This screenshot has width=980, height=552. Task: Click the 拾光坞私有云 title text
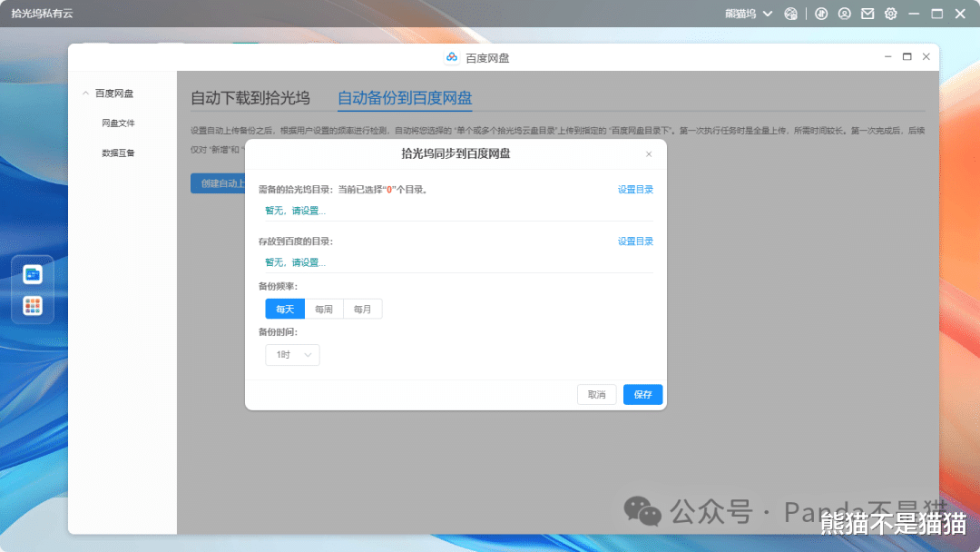pos(42,14)
